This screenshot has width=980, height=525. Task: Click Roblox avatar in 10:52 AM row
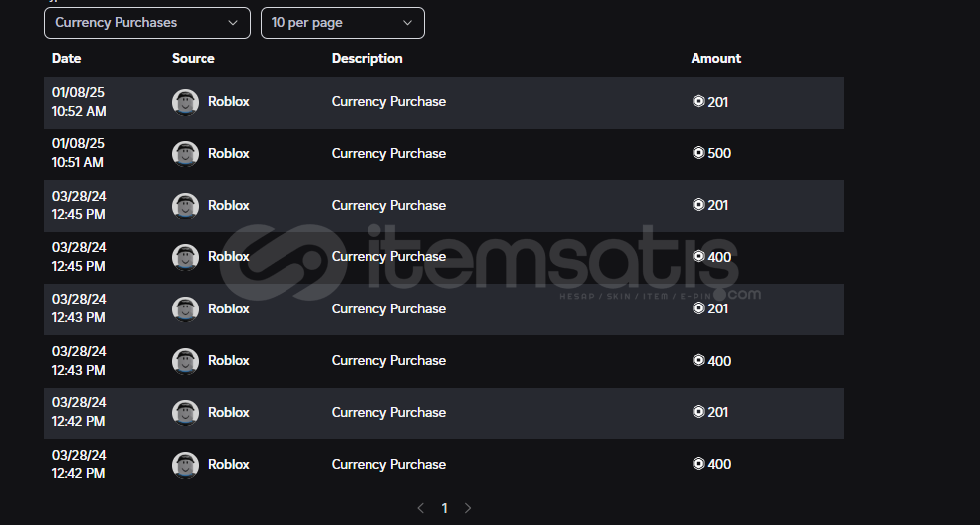[x=185, y=102]
